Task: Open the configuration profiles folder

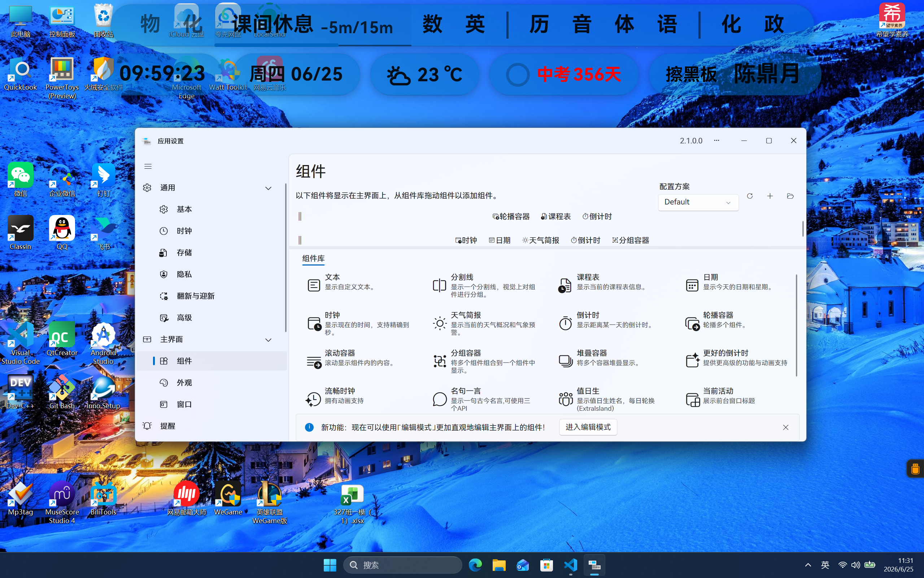Action: click(790, 196)
